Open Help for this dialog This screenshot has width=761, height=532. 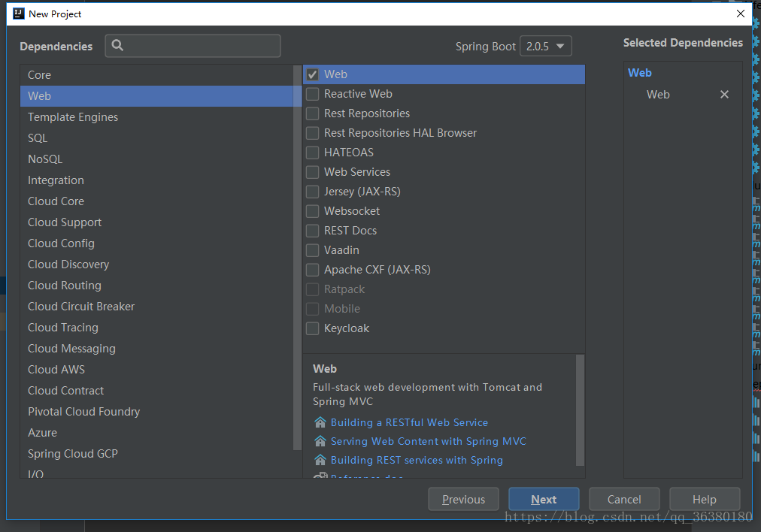704,500
